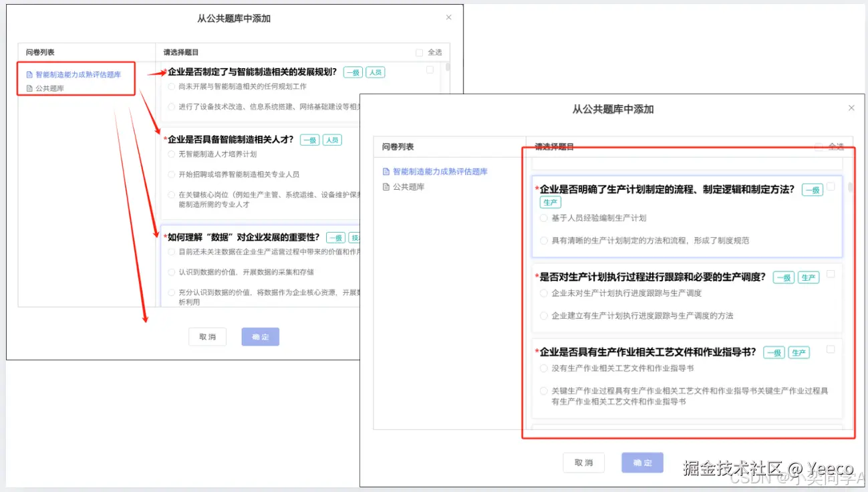Click document icon beside 公共题库 in left dialog
Viewport: 868px width, 492px height.
29,88
